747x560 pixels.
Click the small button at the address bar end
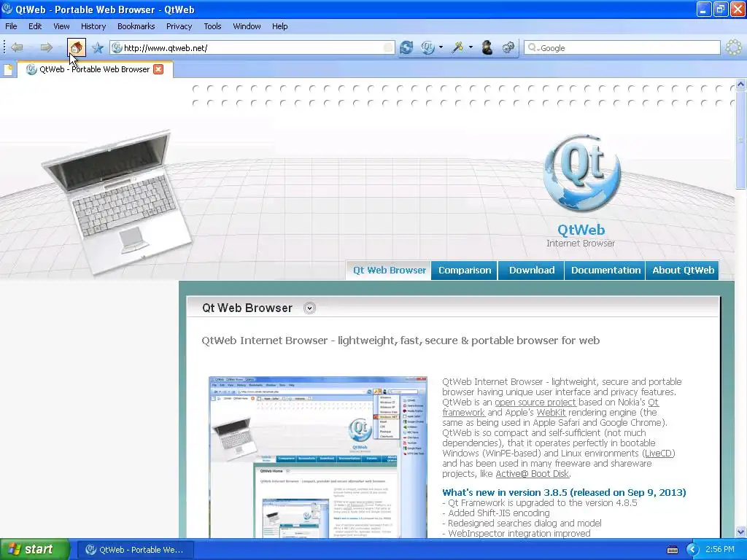pos(389,47)
